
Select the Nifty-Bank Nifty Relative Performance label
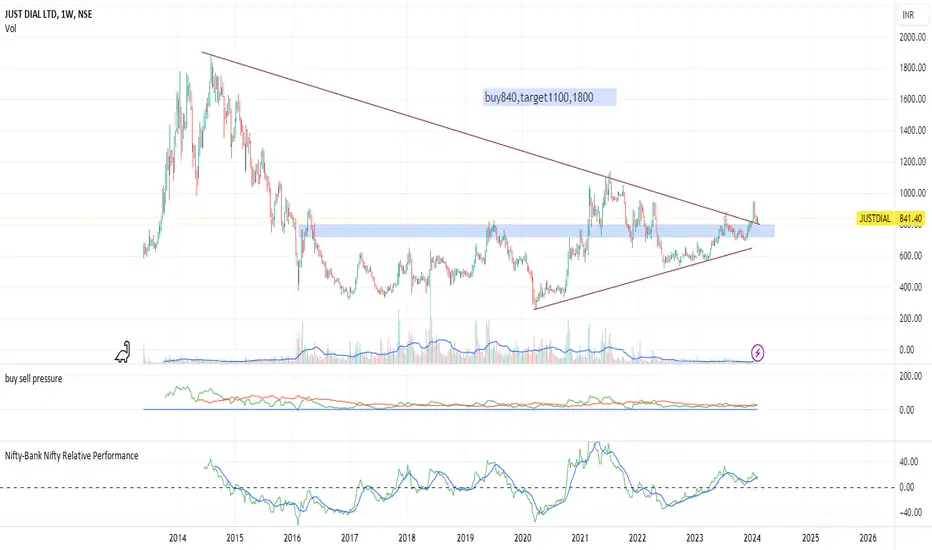coord(71,455)
